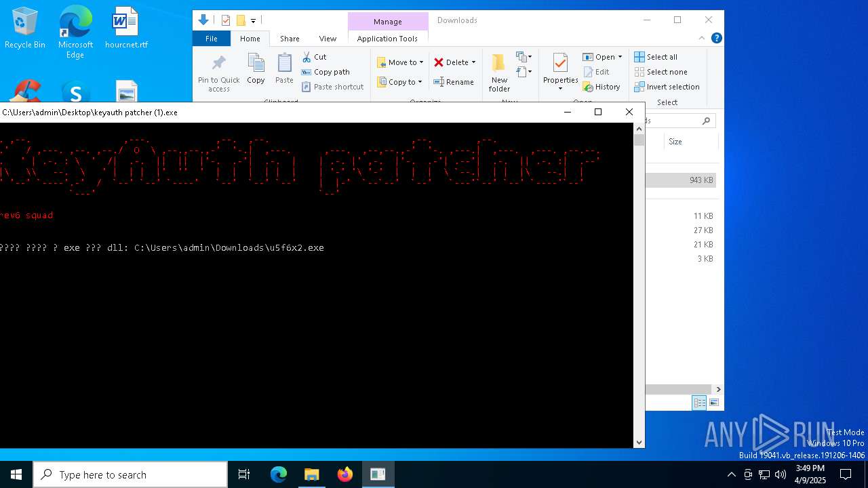Image resolution: width=868 pixels, height=488 pixels.
Task: Click Cut in the Clipboard group
Action: pyautogui.click(x=314, y=57)
